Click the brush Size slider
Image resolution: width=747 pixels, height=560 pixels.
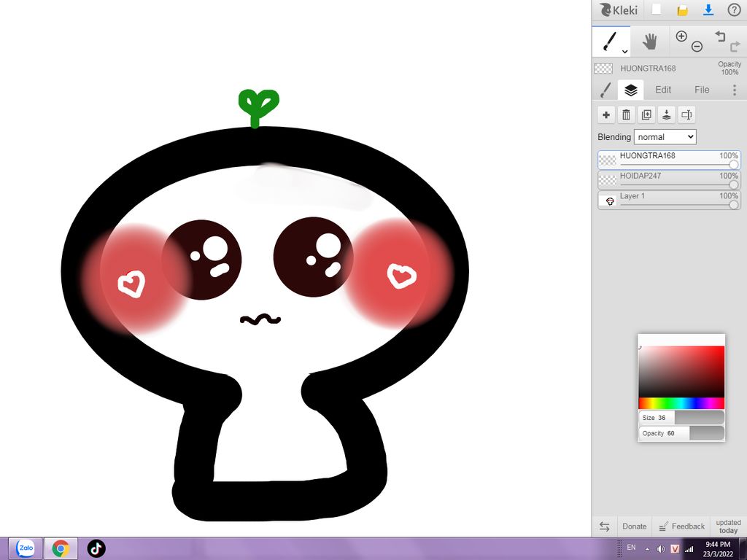tap(681, 418)
